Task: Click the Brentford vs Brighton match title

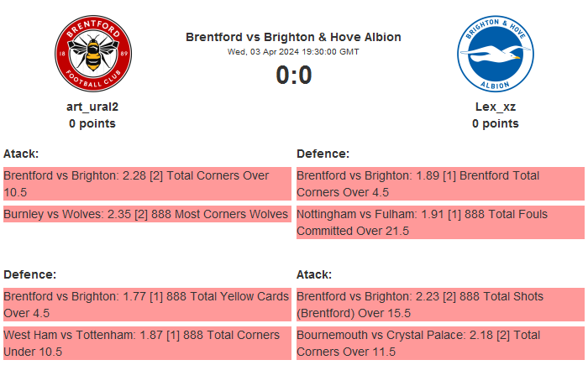Action: [293, 37]
